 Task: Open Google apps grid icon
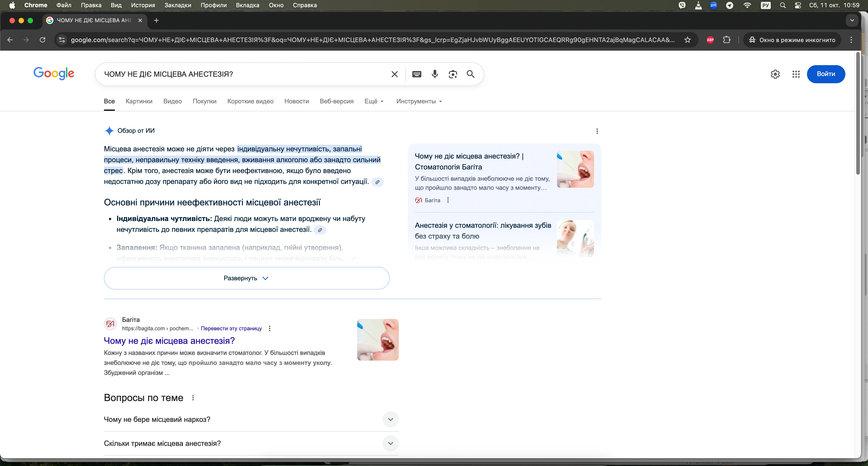(x=796, y=74)
